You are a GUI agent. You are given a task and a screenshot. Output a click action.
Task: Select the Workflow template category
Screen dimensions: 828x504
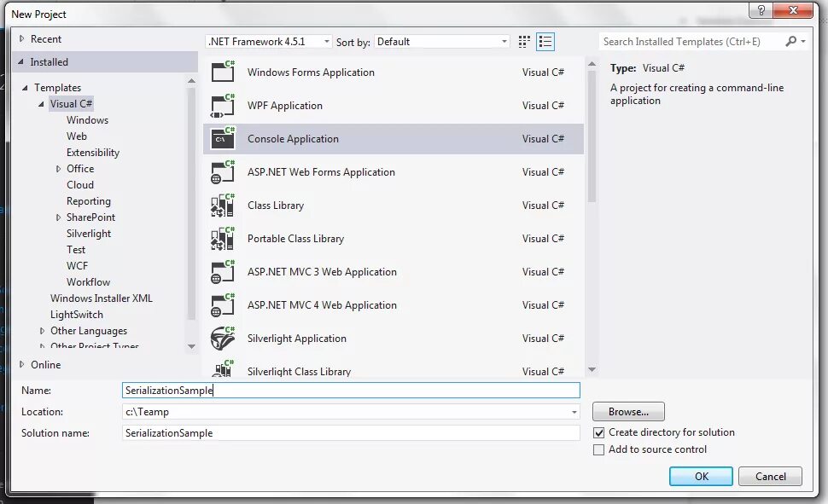tap(88, 281)
